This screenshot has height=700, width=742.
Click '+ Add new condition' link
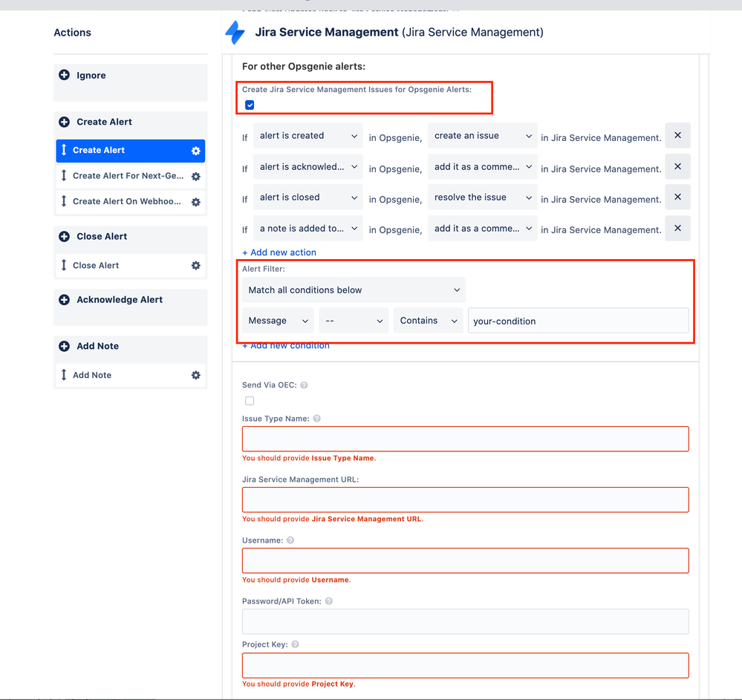(286, 346)
